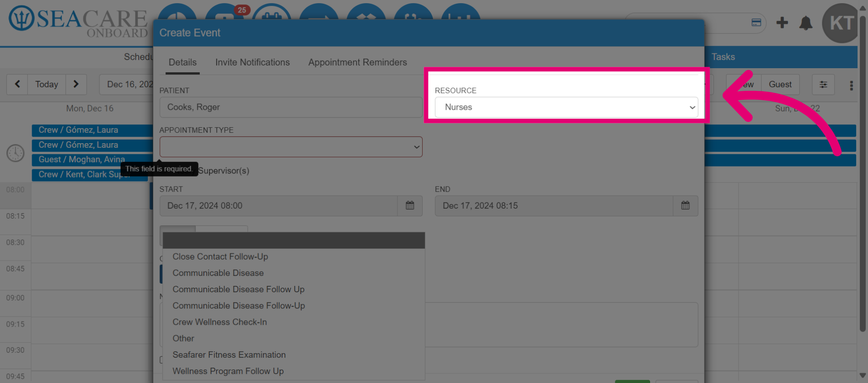
Task: Click the SeaCare Onboard logo
Action: point(78,22)
